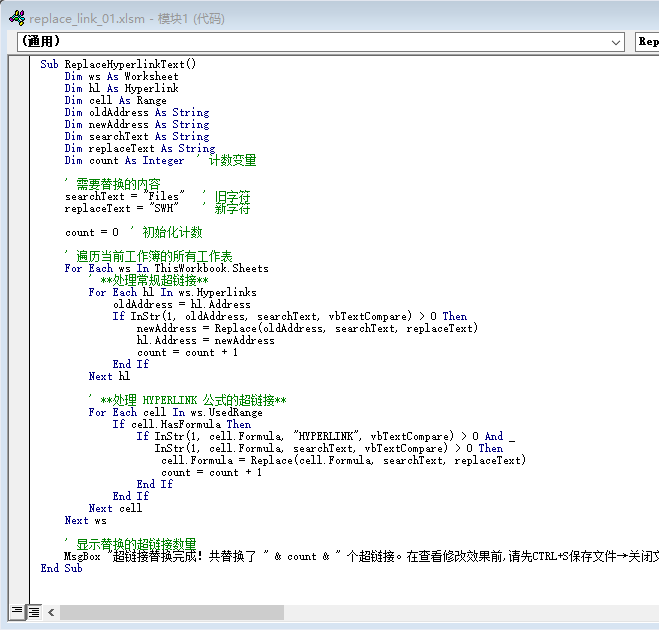This screenshot has height=630, width=659.
Task: Click 'cell.Formula = Replace(cell.Formula' line
Action: [x=343, y=460]
